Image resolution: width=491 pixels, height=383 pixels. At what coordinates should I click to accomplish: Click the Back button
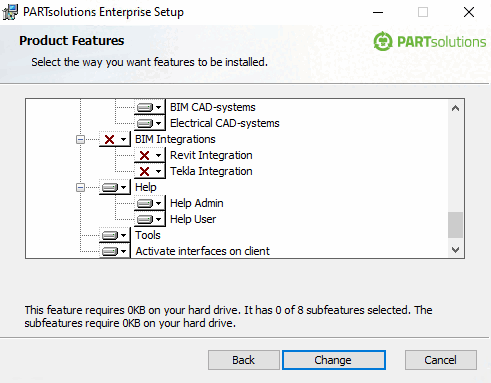[244, 360]
